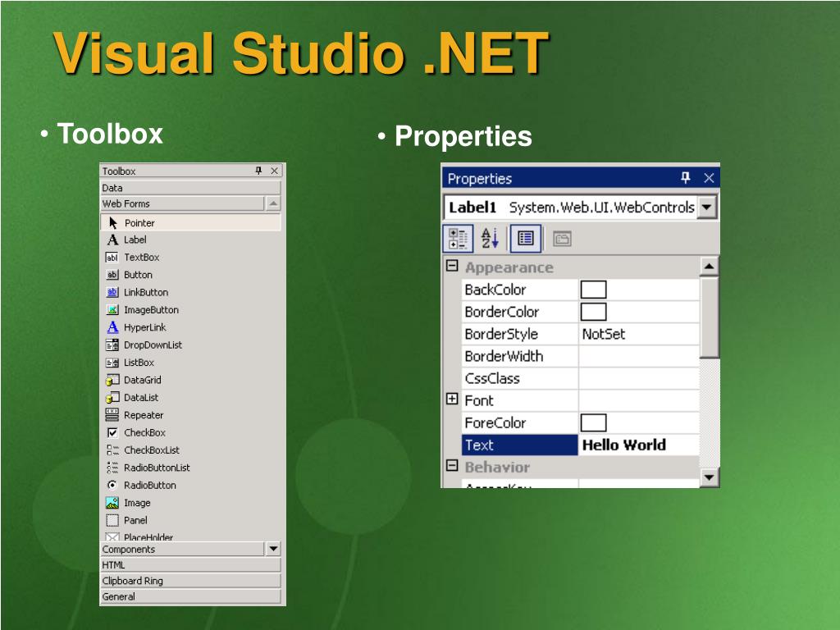Screen dimensions: 840x630
Task: Collapse the Behavior category
Action: [452, 465]
